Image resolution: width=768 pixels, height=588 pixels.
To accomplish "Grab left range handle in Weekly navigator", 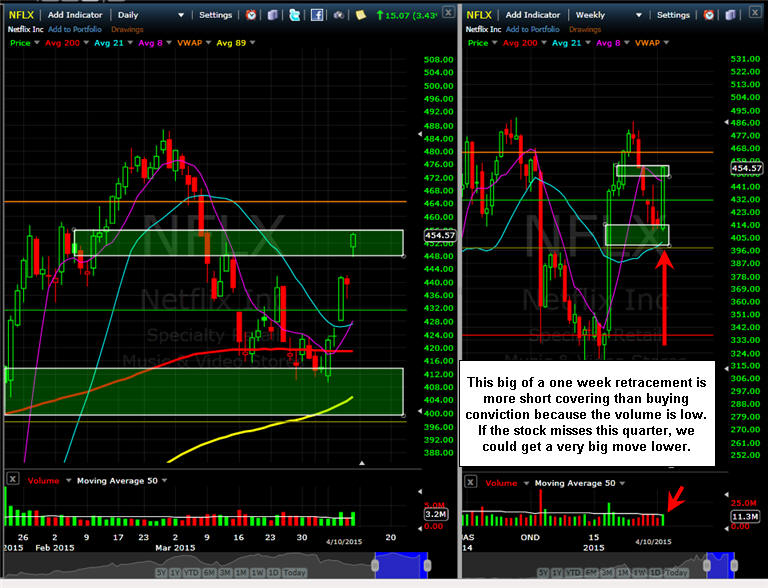I will (x=707, y=565).
